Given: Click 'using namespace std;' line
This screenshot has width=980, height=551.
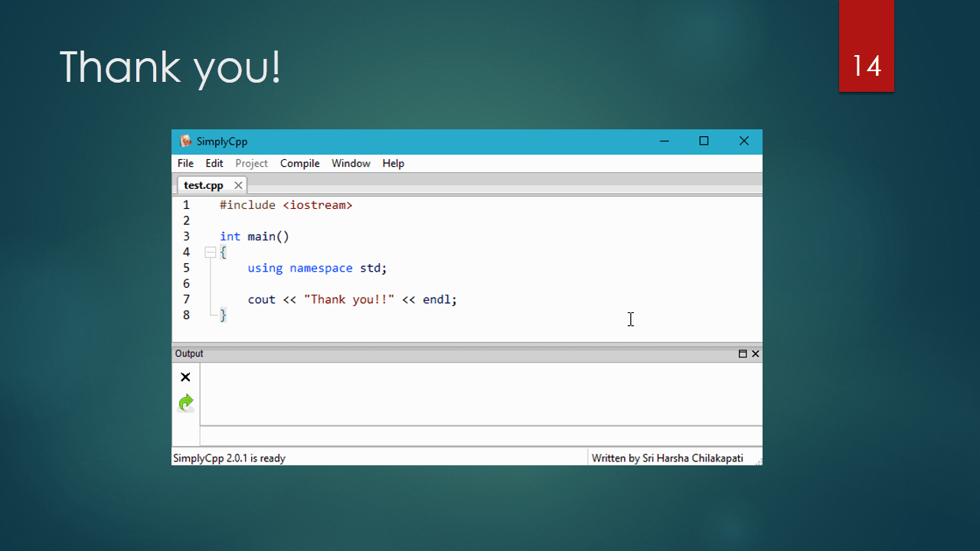Looking at the screenshot, I should [318, 268].
